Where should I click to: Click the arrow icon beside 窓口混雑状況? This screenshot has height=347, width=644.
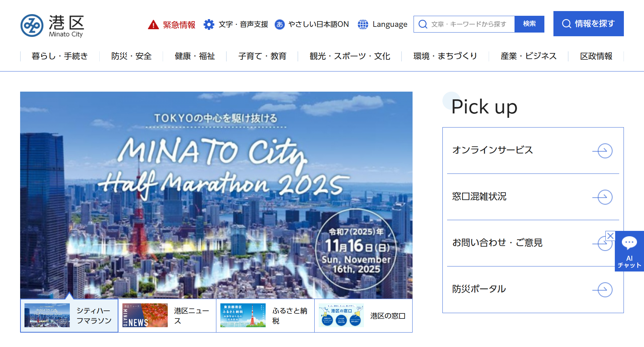click(x=602, y=197)
